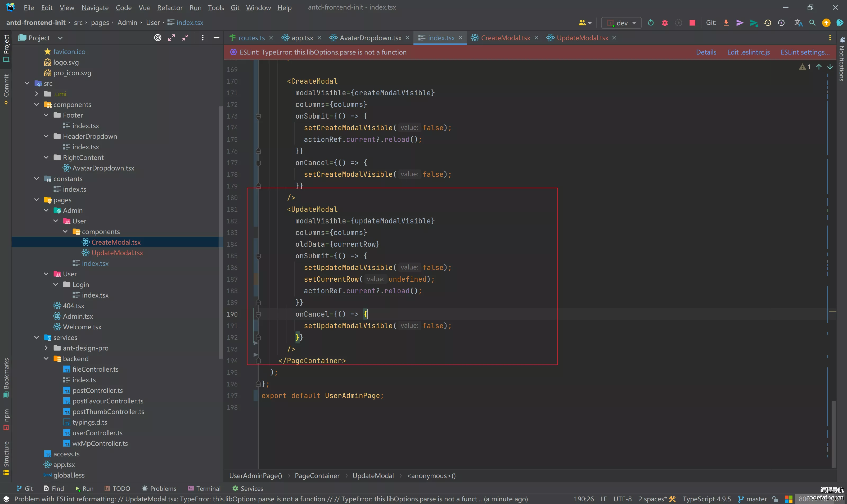
Task: Click the red debug bug icon
Action: (x=665, y=23)
